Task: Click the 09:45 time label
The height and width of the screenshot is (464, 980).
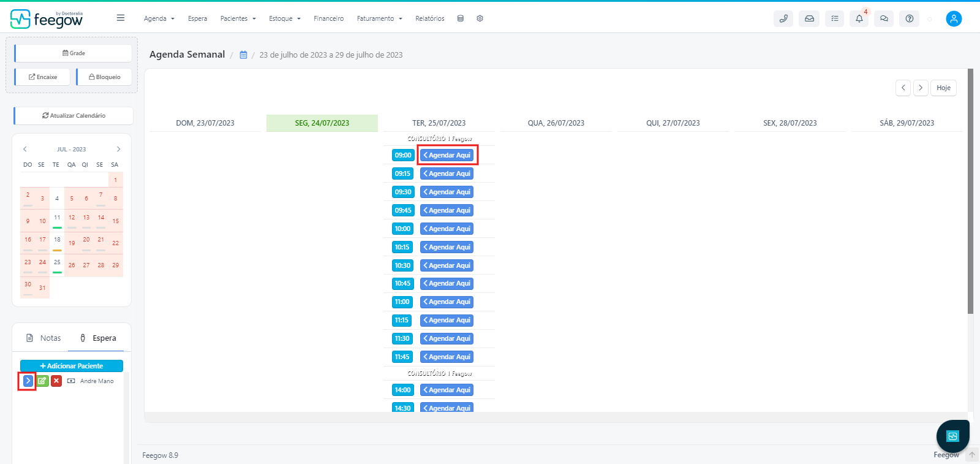Action: pyautogui.click(x=403, y=210)
